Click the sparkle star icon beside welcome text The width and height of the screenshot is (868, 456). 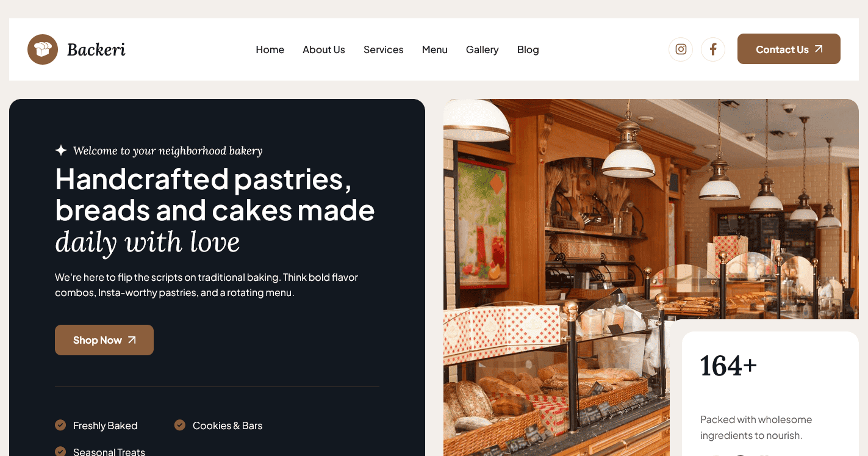tap(61, 150)
